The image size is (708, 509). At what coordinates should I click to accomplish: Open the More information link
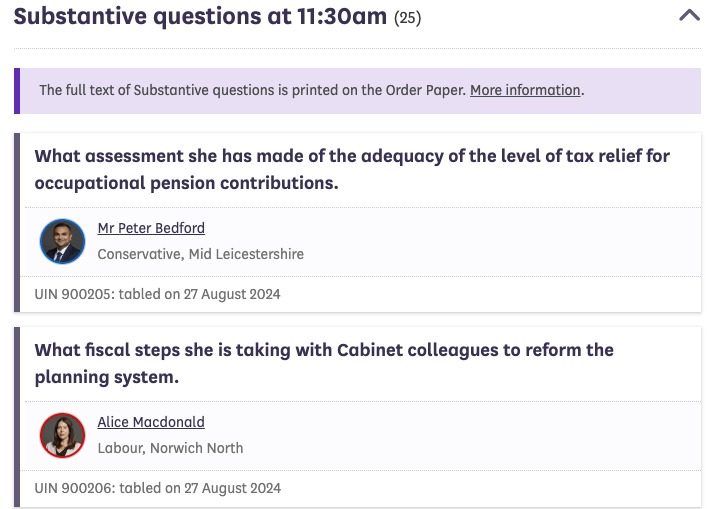coord(525,90)
